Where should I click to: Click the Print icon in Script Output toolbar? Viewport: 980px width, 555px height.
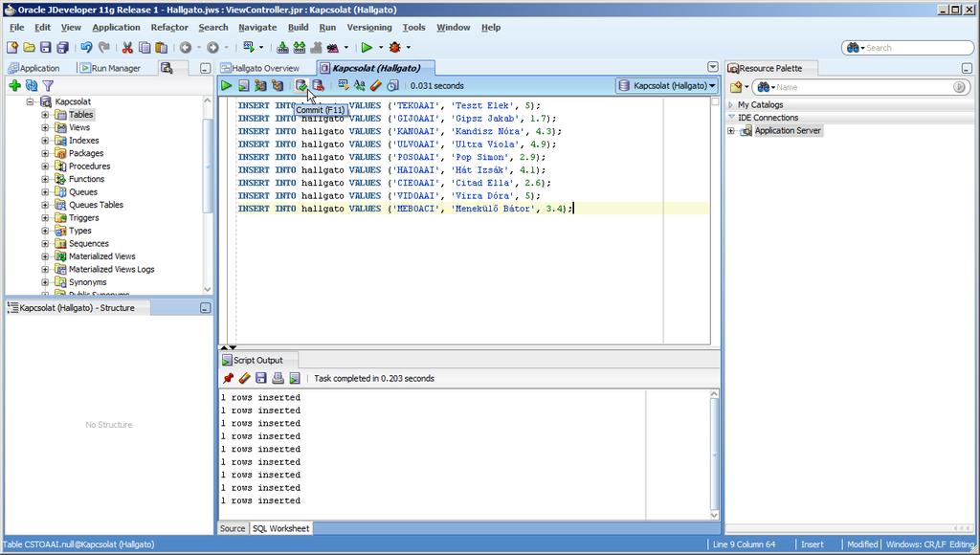[278, 378]
